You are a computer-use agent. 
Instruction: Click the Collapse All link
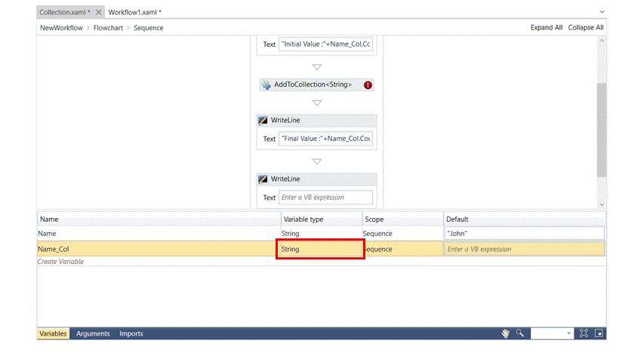click(x=586, y=28)
